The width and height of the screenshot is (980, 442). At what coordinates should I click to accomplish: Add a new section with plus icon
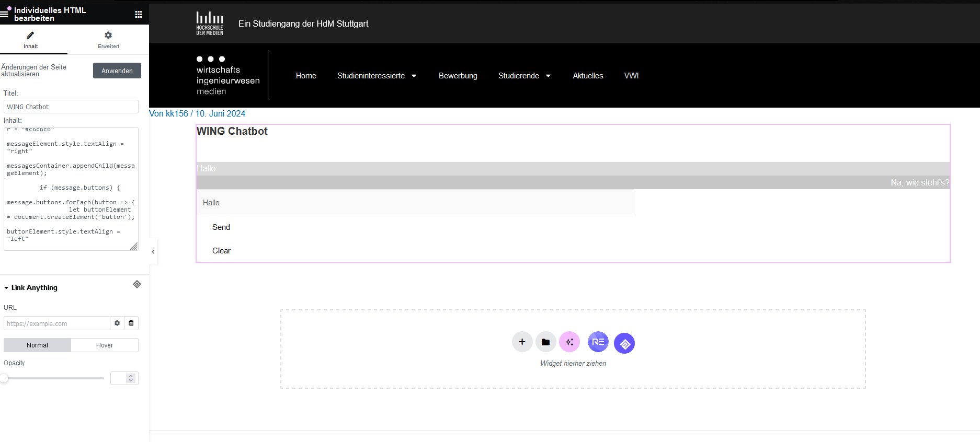[522, 342]
